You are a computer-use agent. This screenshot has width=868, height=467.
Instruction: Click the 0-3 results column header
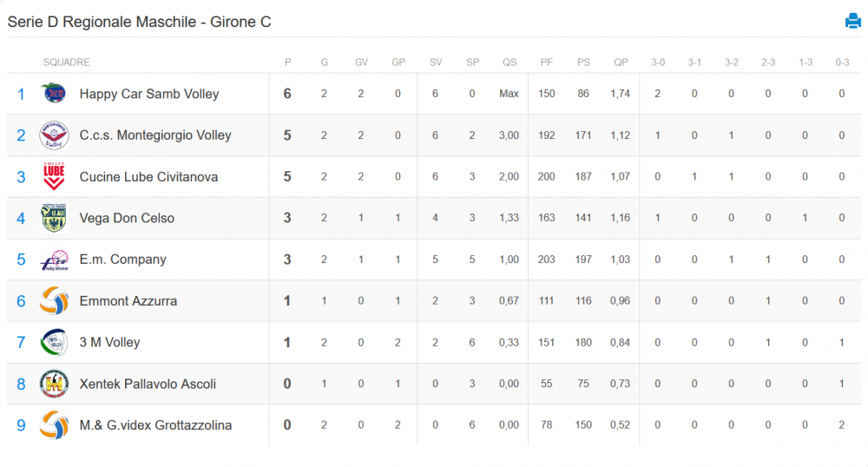pos(842,62)
